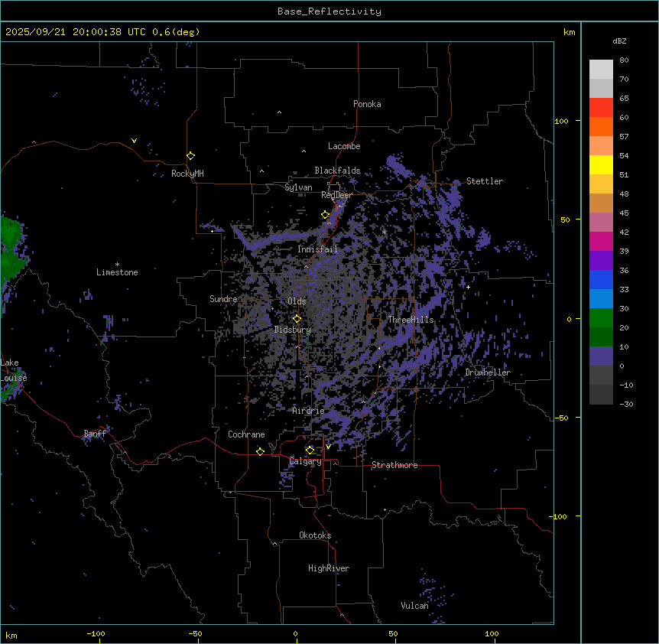Select the Vulcan city label
The image size is (659, 644).
coord(414,606)
